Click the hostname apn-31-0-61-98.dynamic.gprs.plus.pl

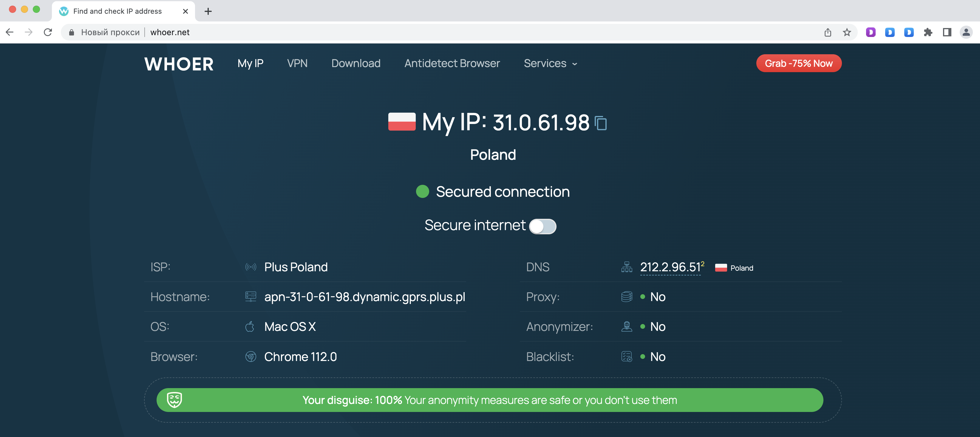click(364, 297)
